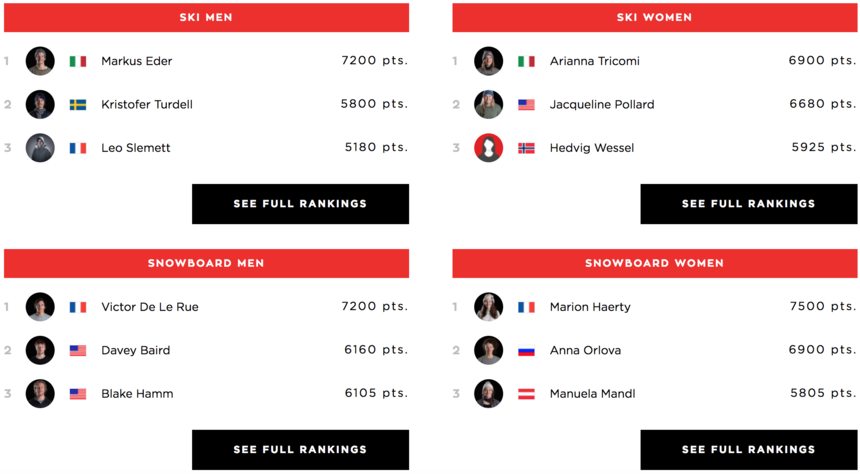860x474 pixels.
Task: Click the French flag next to Victor De Le Rue
Action: coord(78,307)
